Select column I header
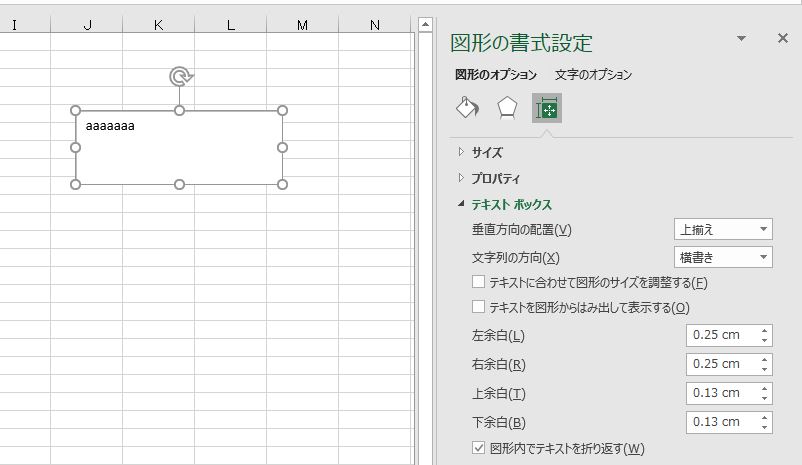Image resolution: width=802 pixels, height=465 pixels. (25, 25)
